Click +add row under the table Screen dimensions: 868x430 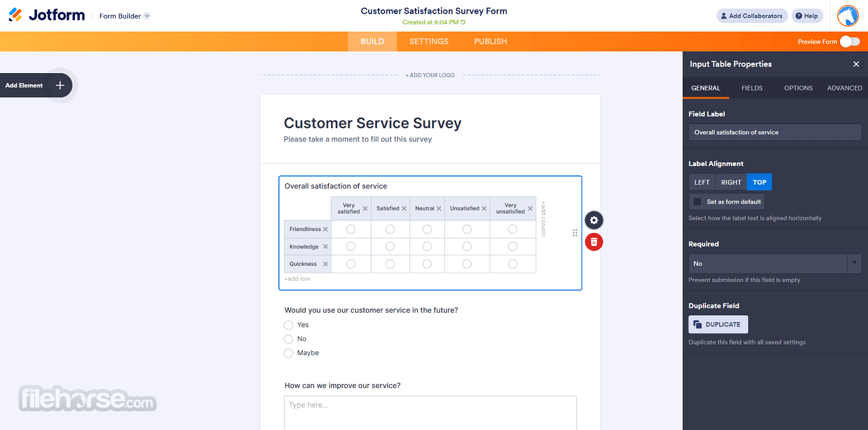[x=297, y=279]
